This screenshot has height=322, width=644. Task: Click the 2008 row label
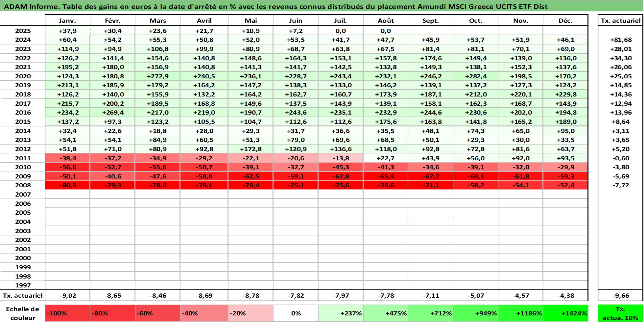coord(23,185)
